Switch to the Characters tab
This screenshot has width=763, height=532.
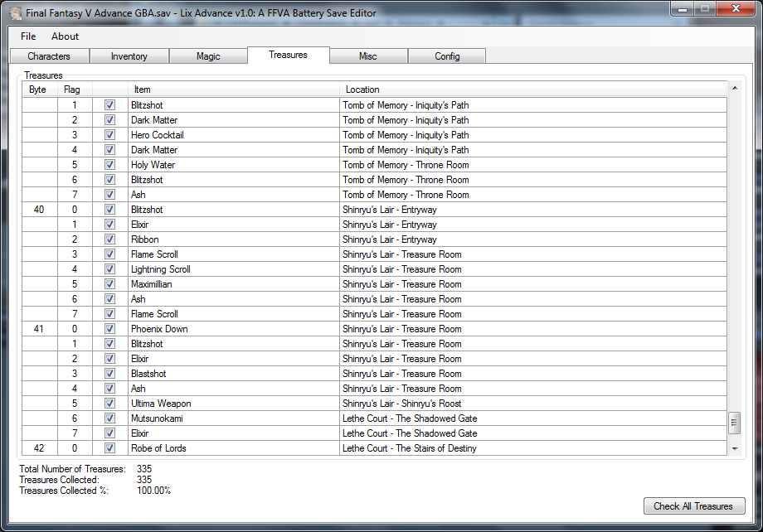[49, 56]
